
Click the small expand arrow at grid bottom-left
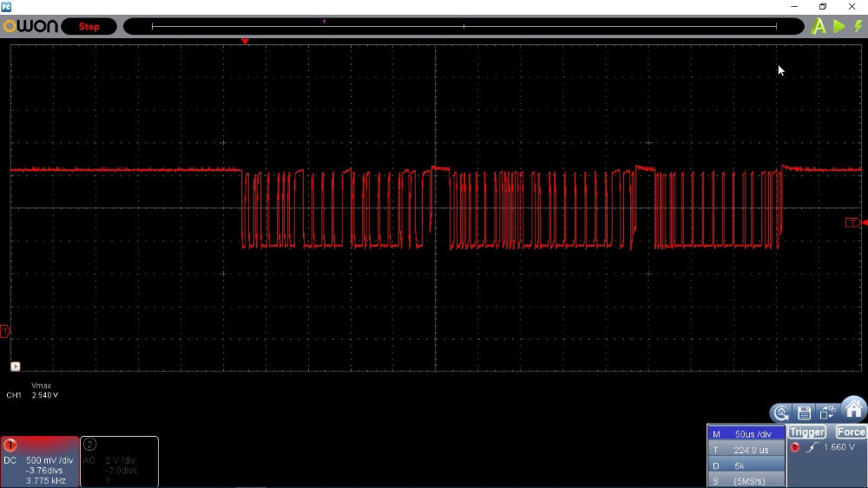click(16, 366)
